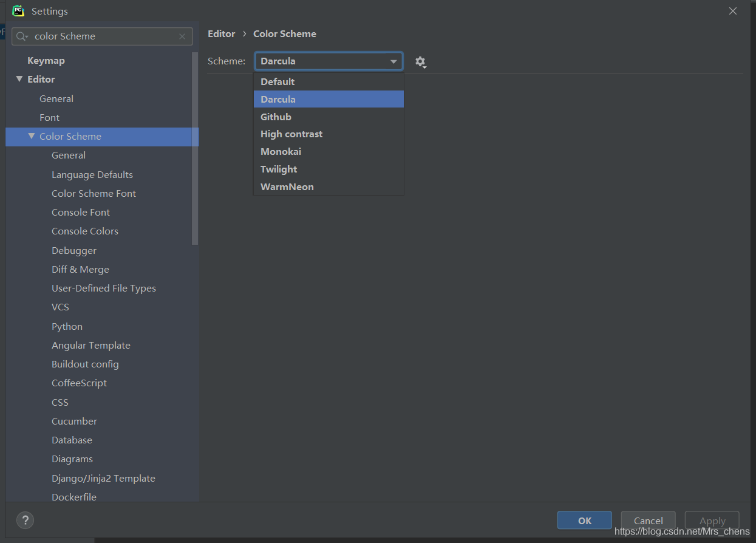
Task: Collapse the Editor tree node
Action: tap(19, 79)
